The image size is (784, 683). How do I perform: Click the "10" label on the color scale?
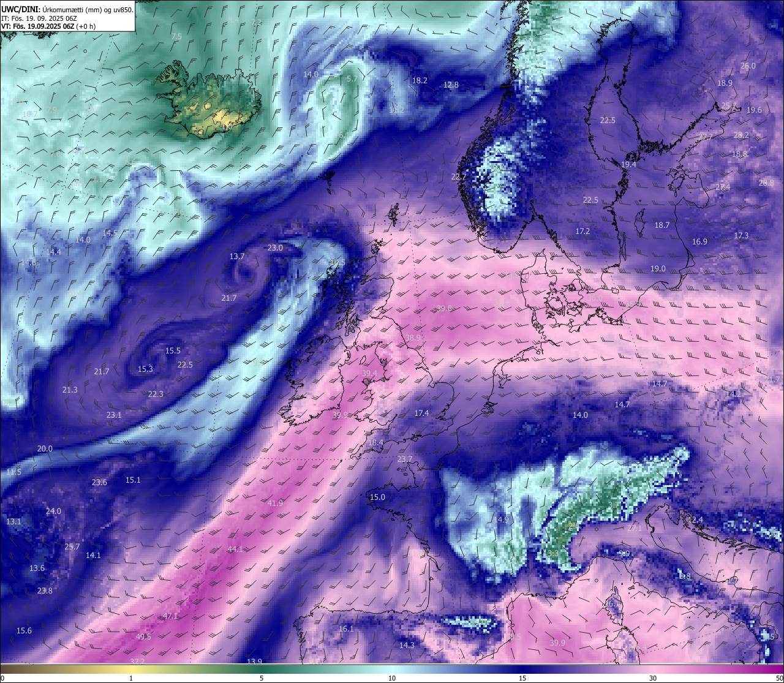[392, 678]
